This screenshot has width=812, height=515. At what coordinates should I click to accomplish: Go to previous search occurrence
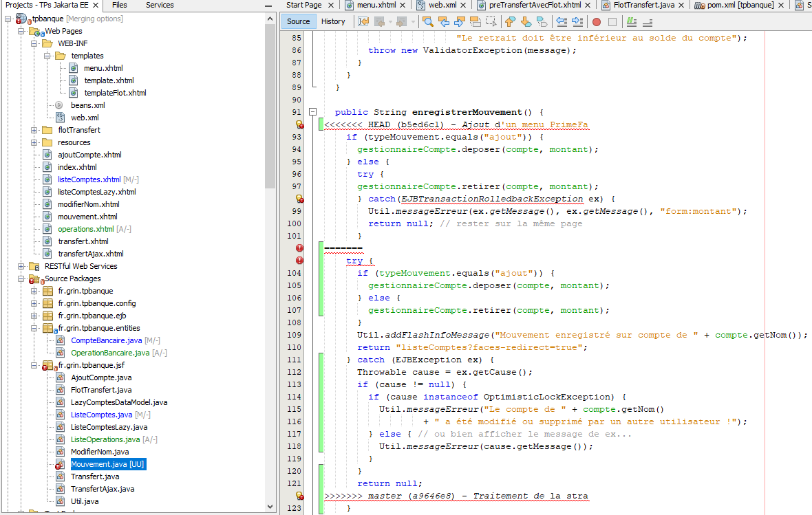pyautogui.click(x=444, y=22)
